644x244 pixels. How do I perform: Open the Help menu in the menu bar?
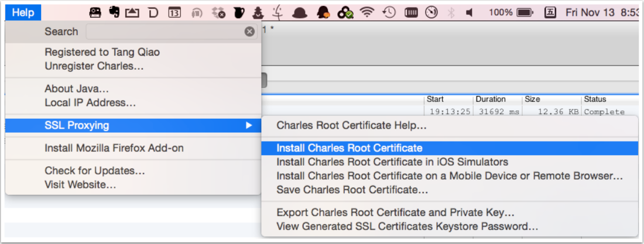(23, 13)
